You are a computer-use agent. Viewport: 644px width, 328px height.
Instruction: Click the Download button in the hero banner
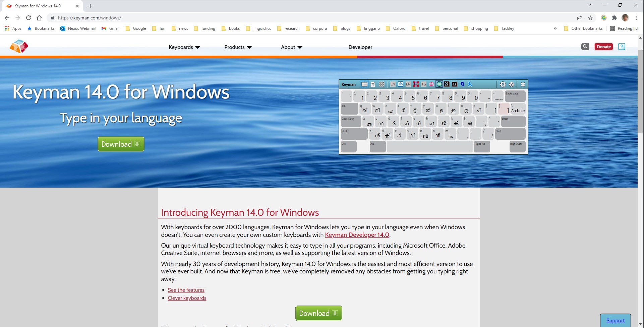pos(121,144)
